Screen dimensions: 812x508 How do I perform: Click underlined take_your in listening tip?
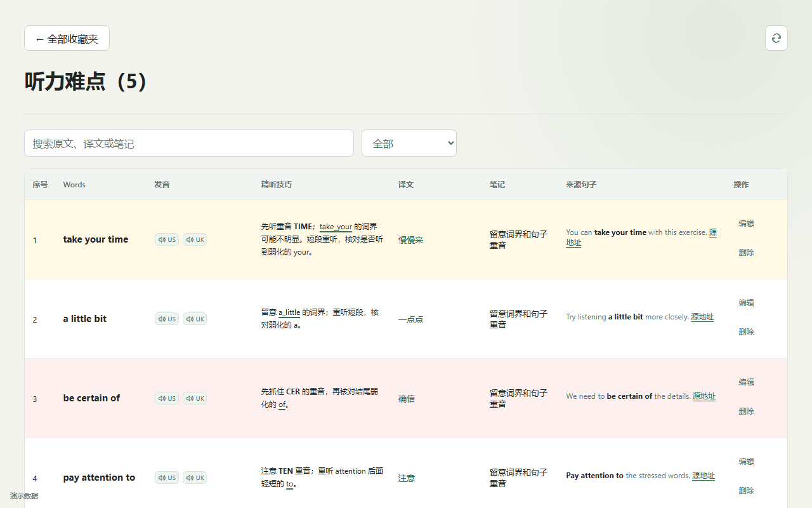tap(336, 227)
